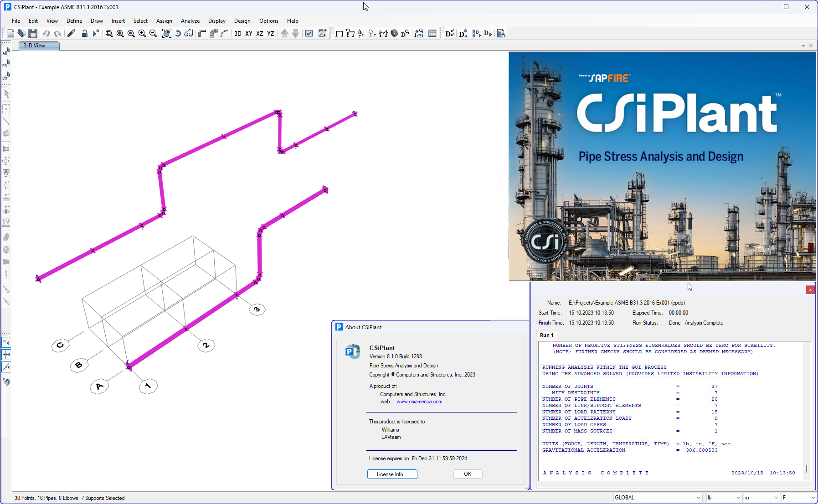Click the zoom out magnifier with minus
Viewport: 818px width, 504px height.
153,33
